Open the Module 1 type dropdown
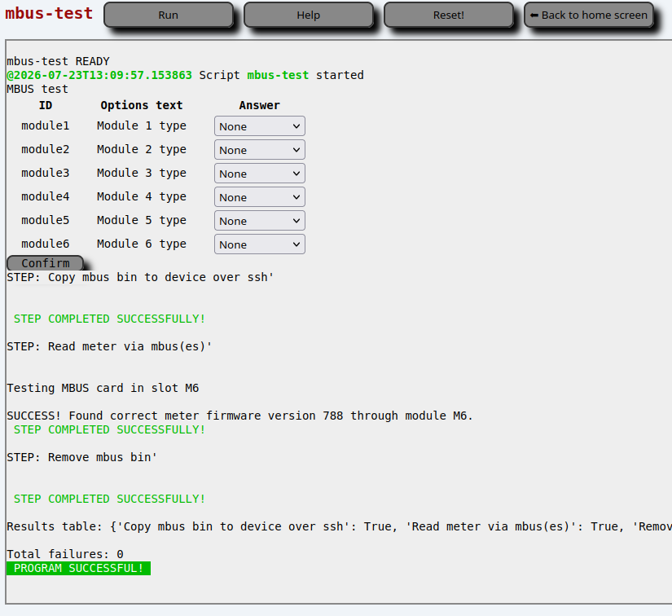This screenshot has width=672, height=616. point(260,126)
